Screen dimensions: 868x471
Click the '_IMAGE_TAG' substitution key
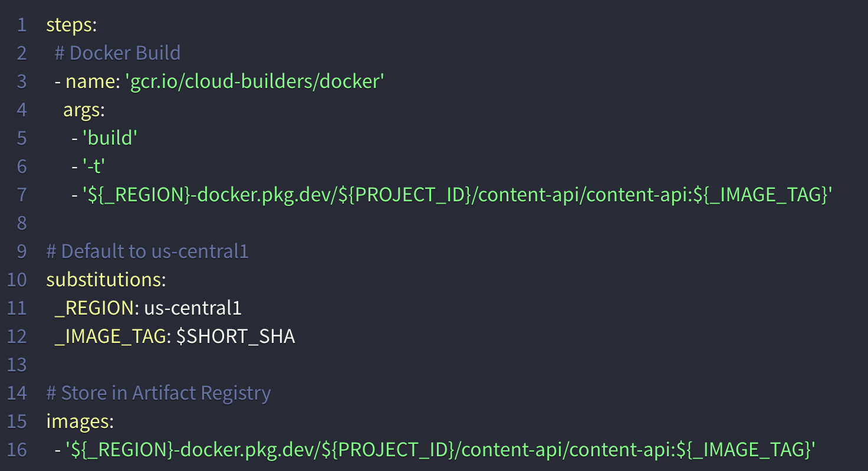[110, 336]
